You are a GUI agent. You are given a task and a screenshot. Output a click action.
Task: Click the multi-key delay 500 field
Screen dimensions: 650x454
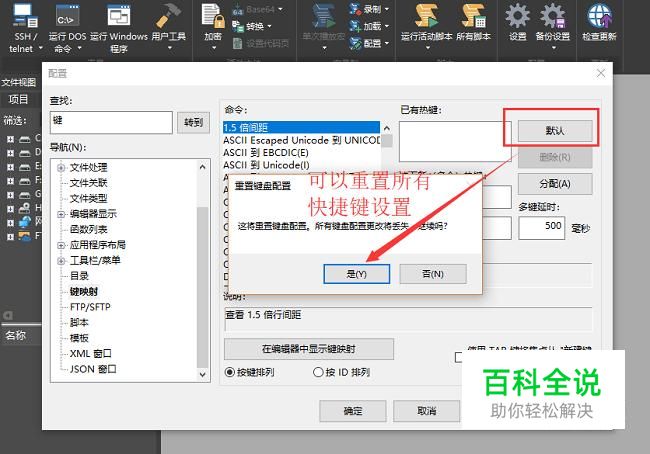coord(541,228)
